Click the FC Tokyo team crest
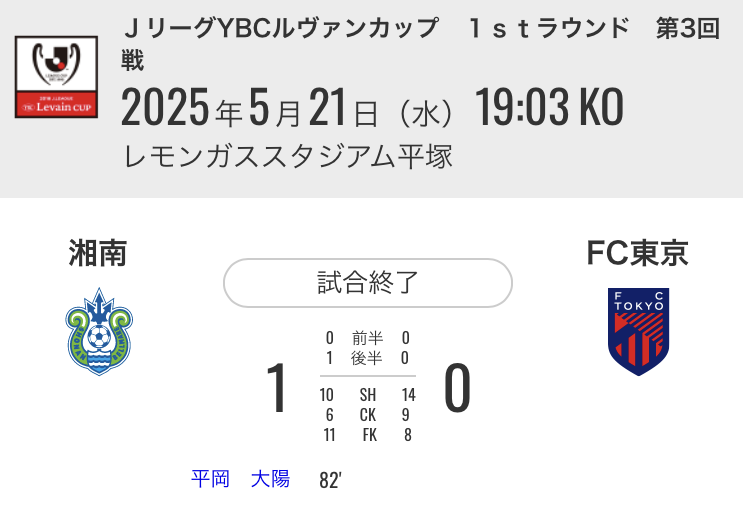The image size is (743, 529). [x=638, y=332]
